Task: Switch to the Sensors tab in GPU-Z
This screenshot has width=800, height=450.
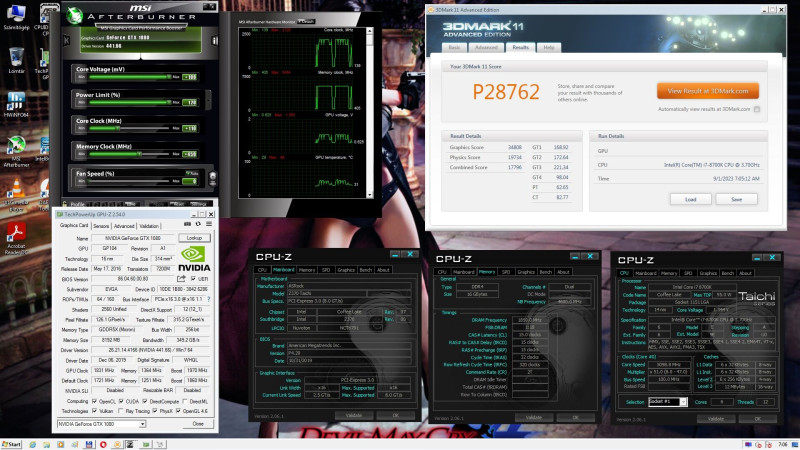Action: pyautogui.click(x=101, y=226)
